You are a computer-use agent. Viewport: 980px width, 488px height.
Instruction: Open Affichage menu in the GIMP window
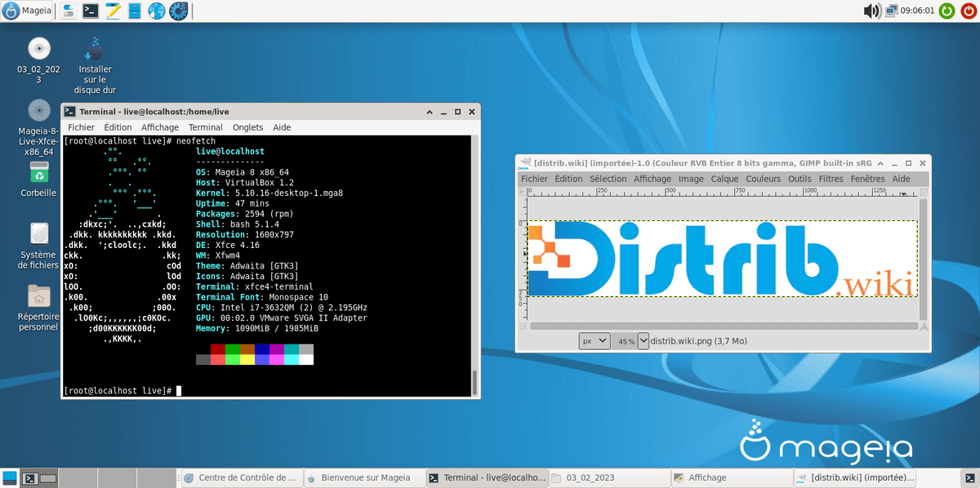tap(652, 179)
